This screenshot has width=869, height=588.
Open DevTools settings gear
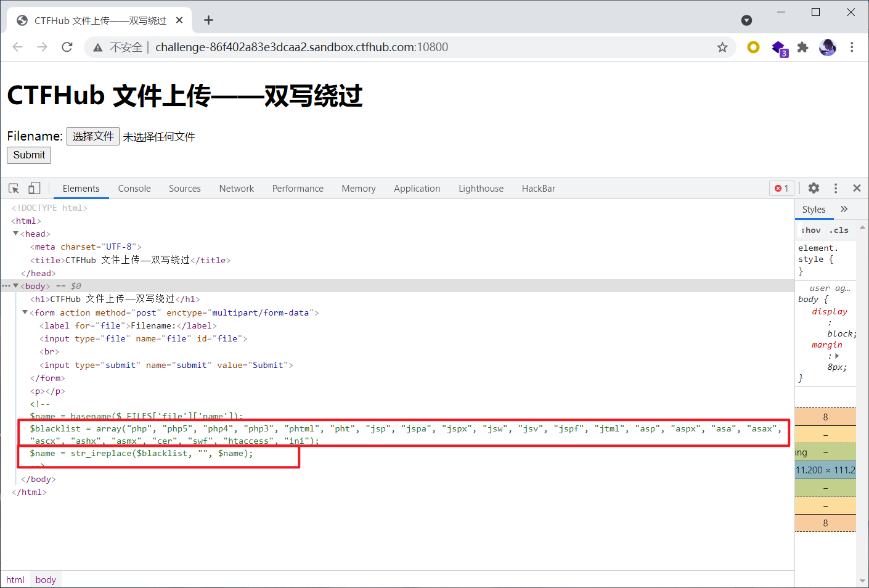coord(814,188)
